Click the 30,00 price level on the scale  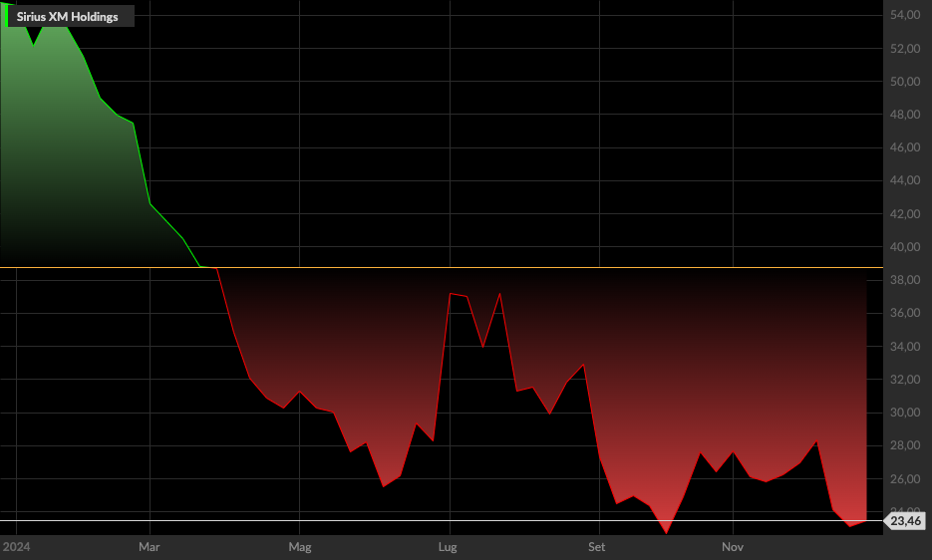pyautogui.click(x=905, y=413)
